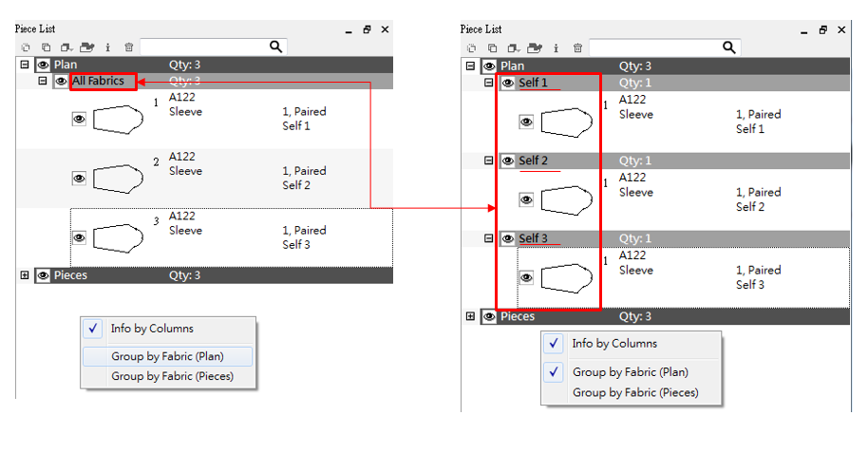Click the info icon in left Piece List toolbar
Screen dimensions: 868x453
[107, 47]
